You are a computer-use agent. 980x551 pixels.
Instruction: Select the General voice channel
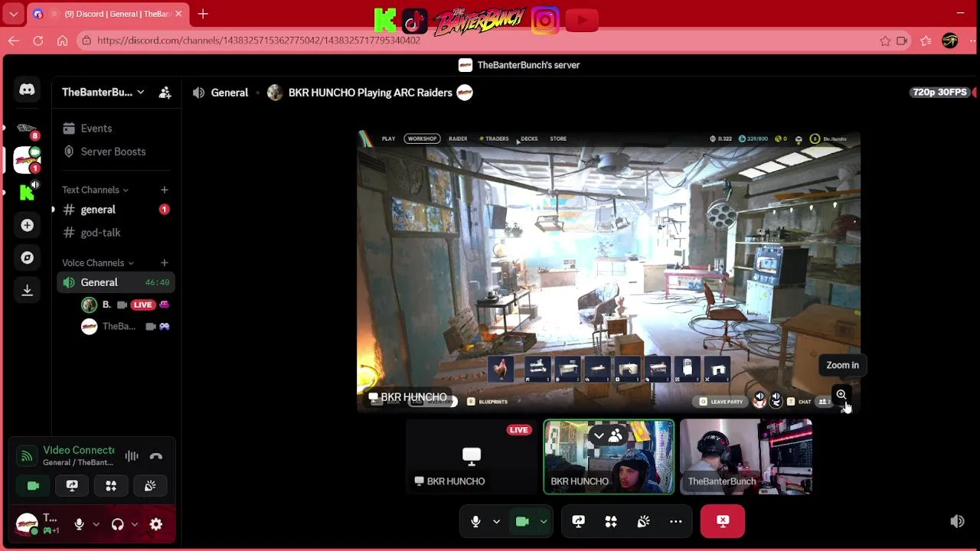click(116, 282)
